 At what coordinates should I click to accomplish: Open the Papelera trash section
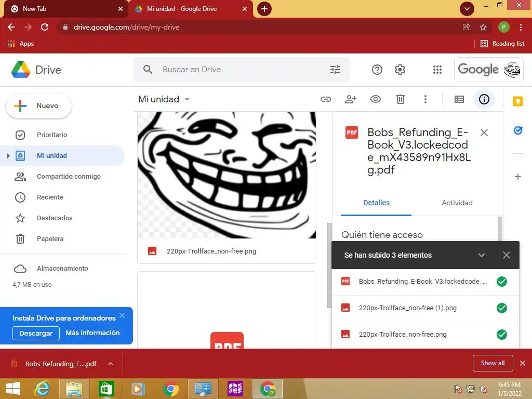(x=50, y=239)
